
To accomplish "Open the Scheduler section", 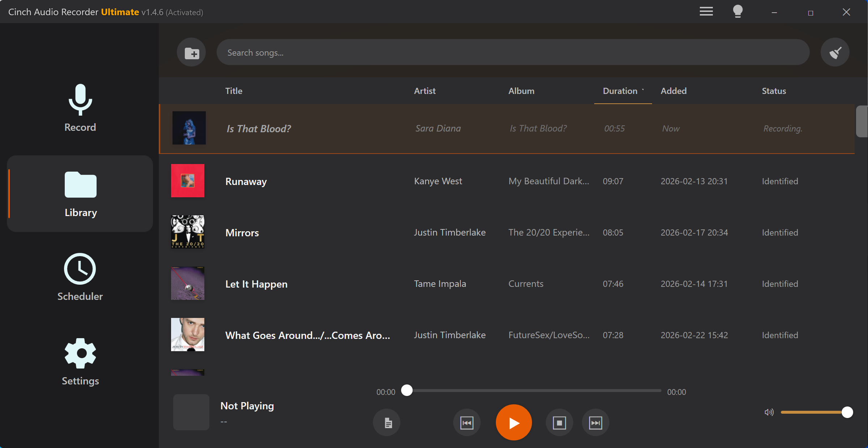I will click(80, 277).
